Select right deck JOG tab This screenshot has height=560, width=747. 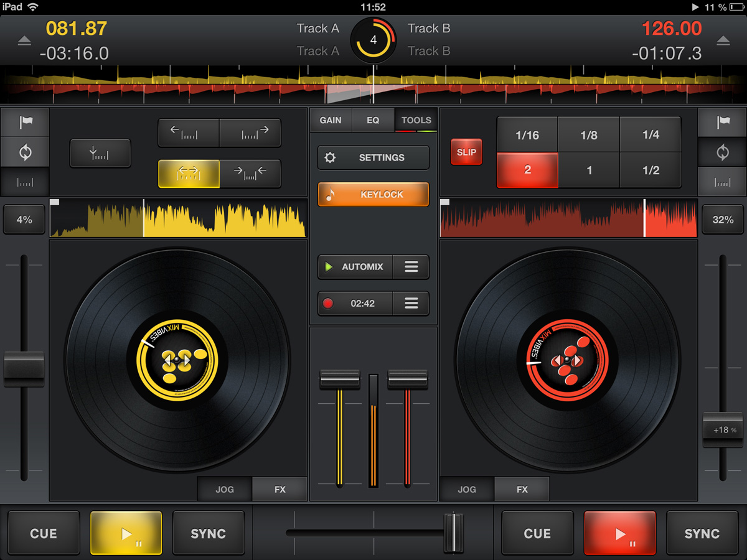467,489
